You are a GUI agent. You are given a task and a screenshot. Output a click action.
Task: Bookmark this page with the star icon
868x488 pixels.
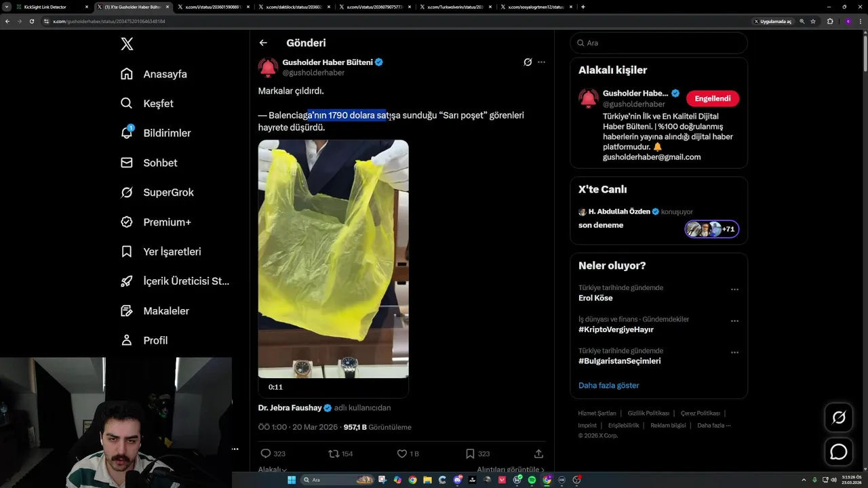tap(813, 21)
